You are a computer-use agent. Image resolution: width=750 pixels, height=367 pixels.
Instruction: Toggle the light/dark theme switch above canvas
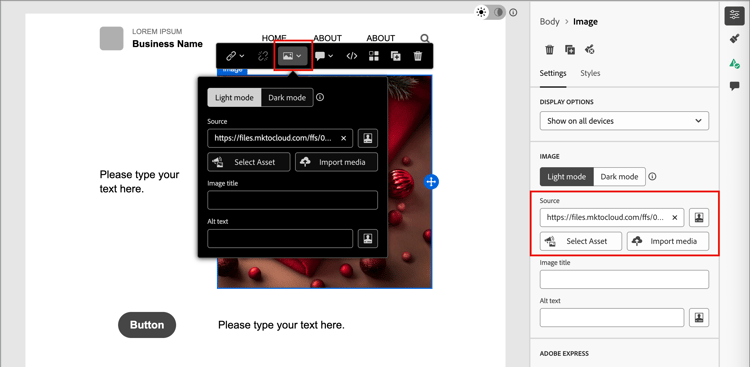point(490,12)
